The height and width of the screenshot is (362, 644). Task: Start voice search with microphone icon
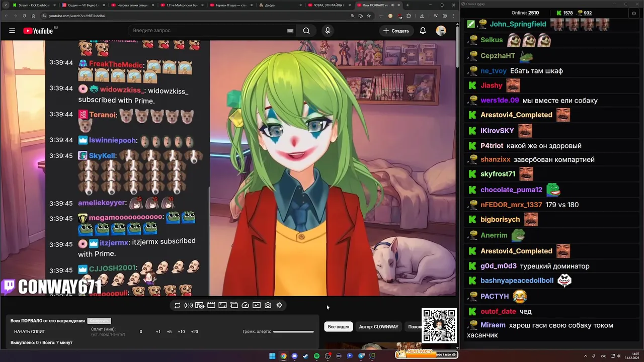328,31
